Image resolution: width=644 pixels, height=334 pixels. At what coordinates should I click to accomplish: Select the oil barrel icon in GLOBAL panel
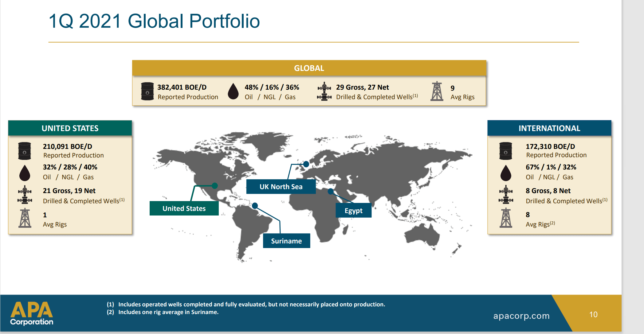(x=147, y=91)
